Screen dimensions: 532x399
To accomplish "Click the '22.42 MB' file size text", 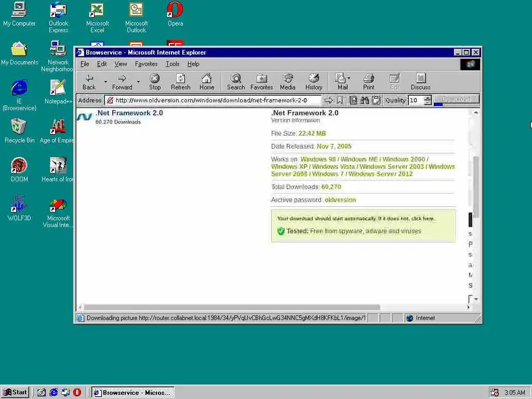I will 312,134.
